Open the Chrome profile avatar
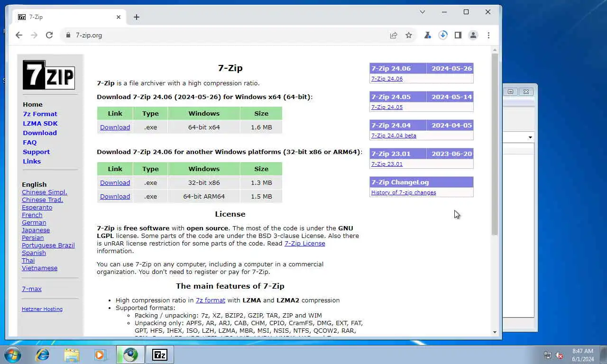Image resolution: width=607 pixels, height=364 pixels. 473,35
